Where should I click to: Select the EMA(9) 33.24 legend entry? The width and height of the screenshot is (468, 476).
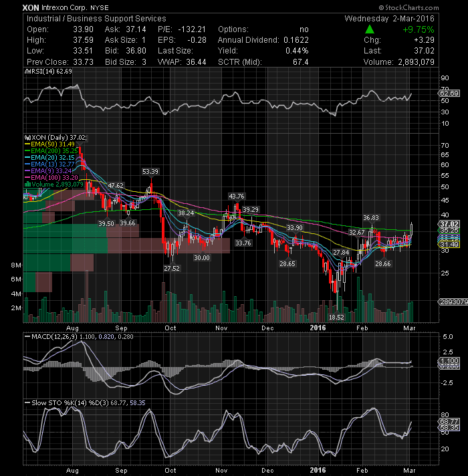click(x=51, y=171)
